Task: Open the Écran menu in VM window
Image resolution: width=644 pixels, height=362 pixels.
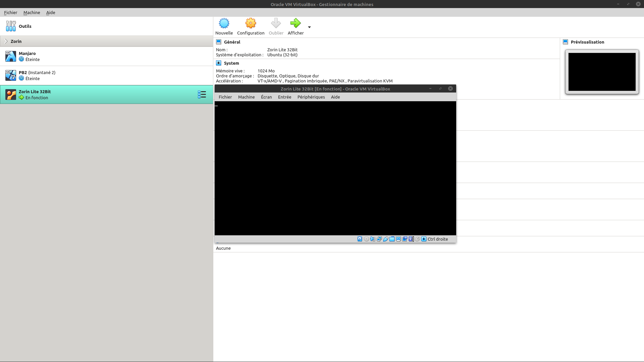Action: (266, 97)
